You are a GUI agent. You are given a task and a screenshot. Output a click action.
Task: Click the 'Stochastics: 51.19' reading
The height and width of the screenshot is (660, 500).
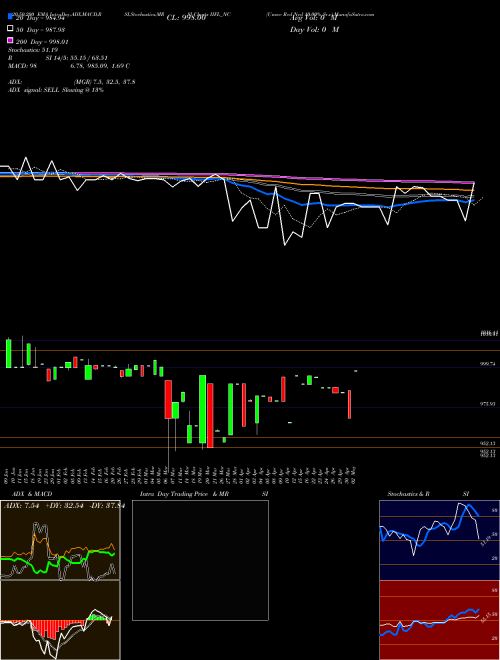(x=33, y=50)
